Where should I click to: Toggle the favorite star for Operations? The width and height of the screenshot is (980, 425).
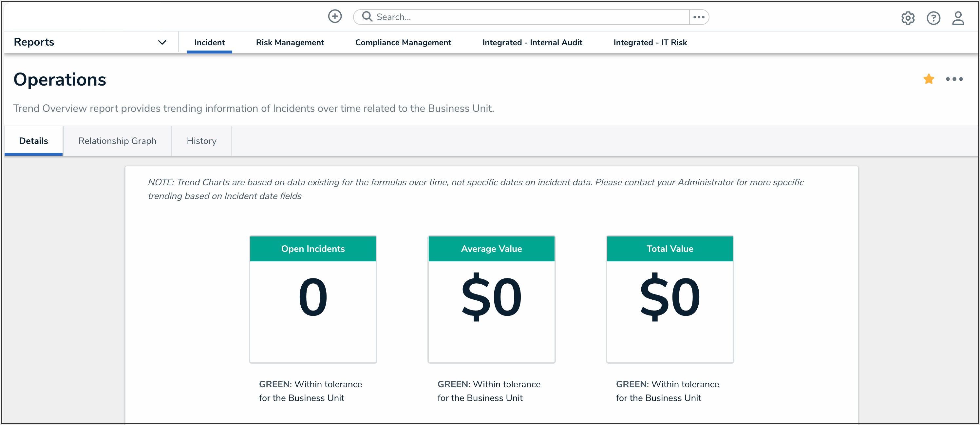click(x=929, y=79)
